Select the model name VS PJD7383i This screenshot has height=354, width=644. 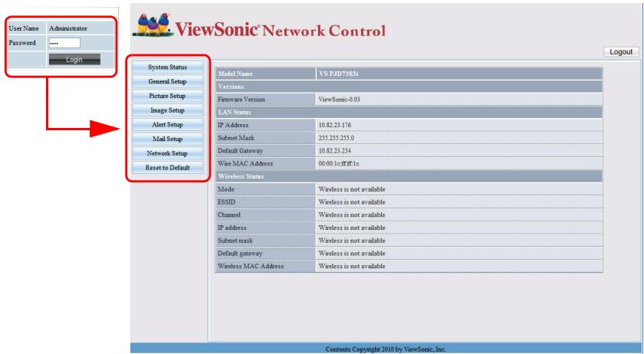(339, 74)
